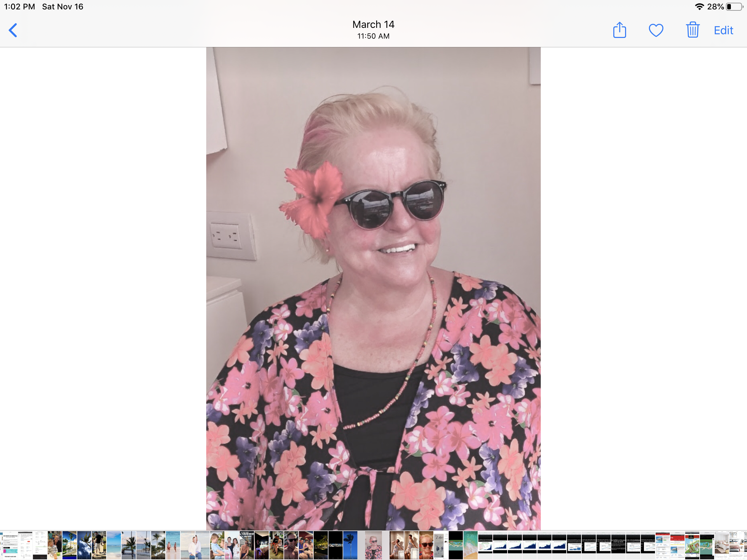
Task: Open the first stock chart thumbnail
Action: tap(485, 545)
